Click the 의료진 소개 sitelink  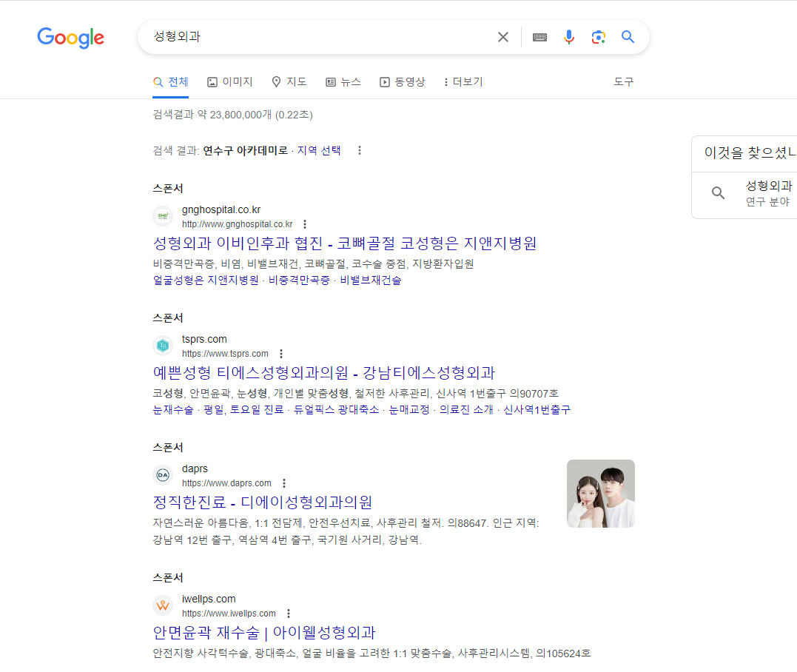click(466, 410)
